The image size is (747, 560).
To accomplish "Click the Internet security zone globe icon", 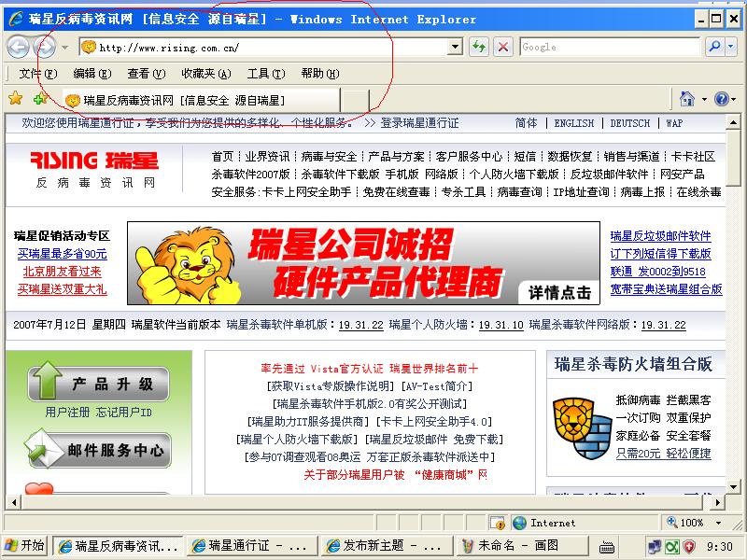I will tap(519, 523).
